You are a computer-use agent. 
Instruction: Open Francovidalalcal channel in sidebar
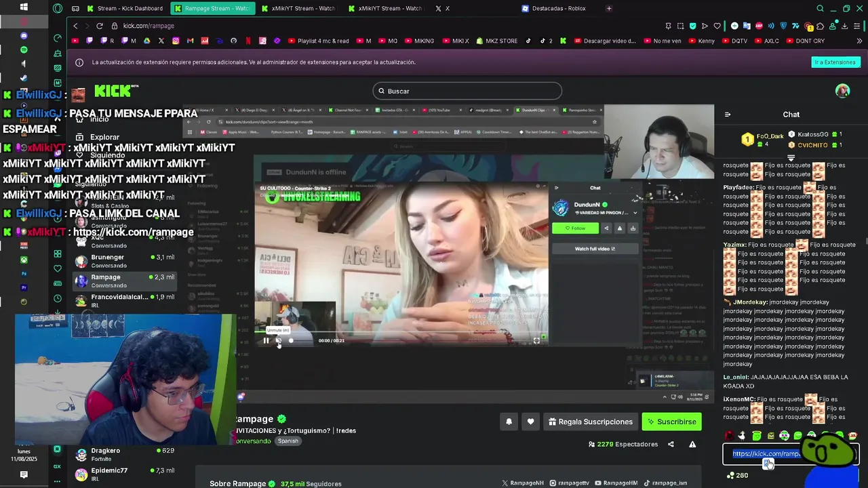(125, 300)
